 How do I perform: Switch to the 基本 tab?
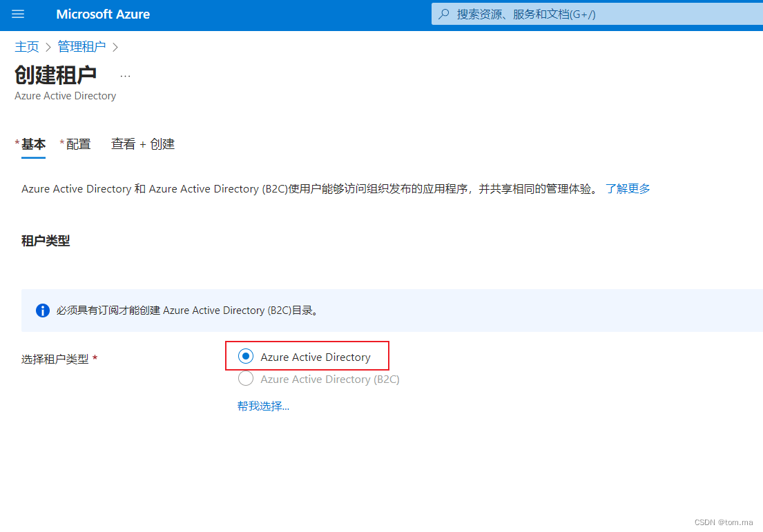(33, 144)
